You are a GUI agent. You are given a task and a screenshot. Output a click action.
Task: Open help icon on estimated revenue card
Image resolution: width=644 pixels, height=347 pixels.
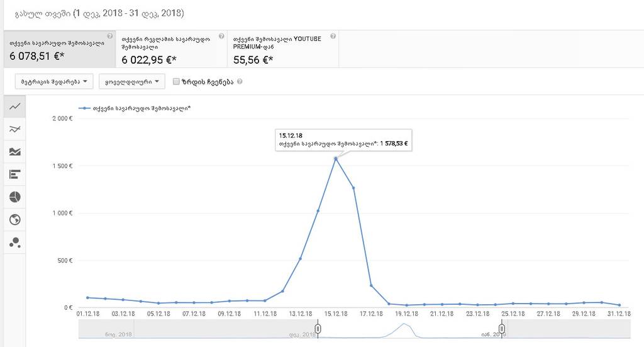coord(109,36)
